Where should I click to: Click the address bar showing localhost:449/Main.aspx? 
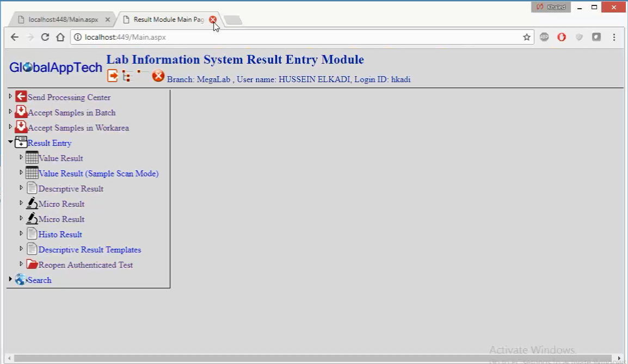point(303,37)
